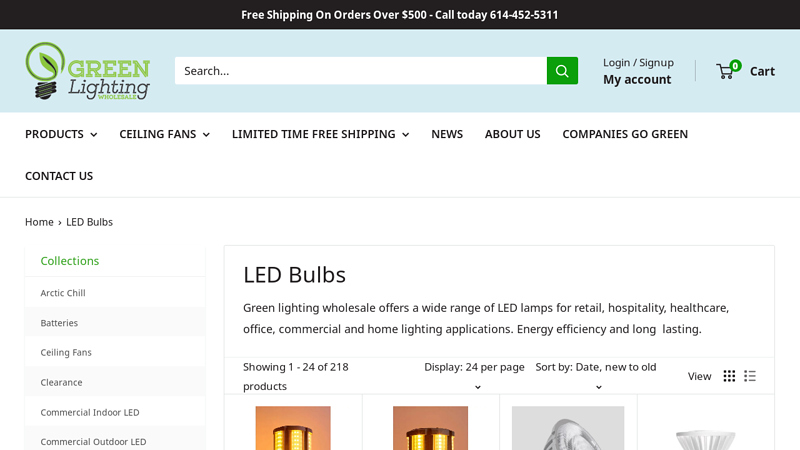
Task: Expand the PRODUCTS menu
Action: [61, 134]
